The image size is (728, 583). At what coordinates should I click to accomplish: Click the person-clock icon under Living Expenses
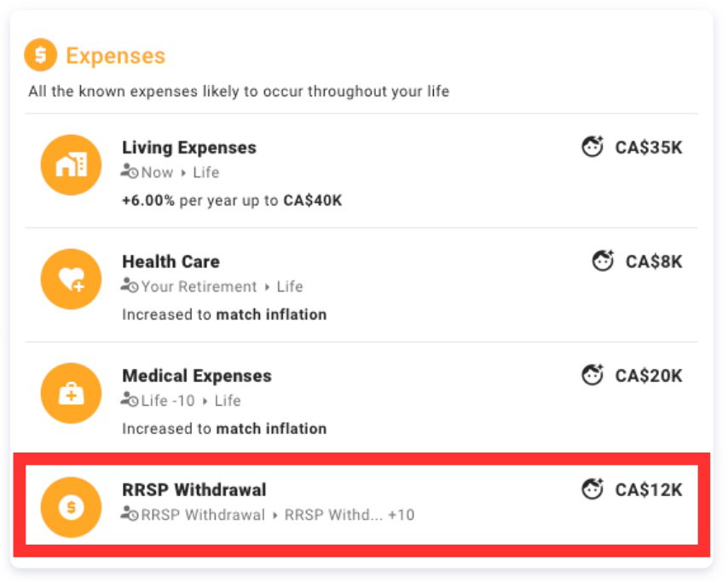(129, 172)
